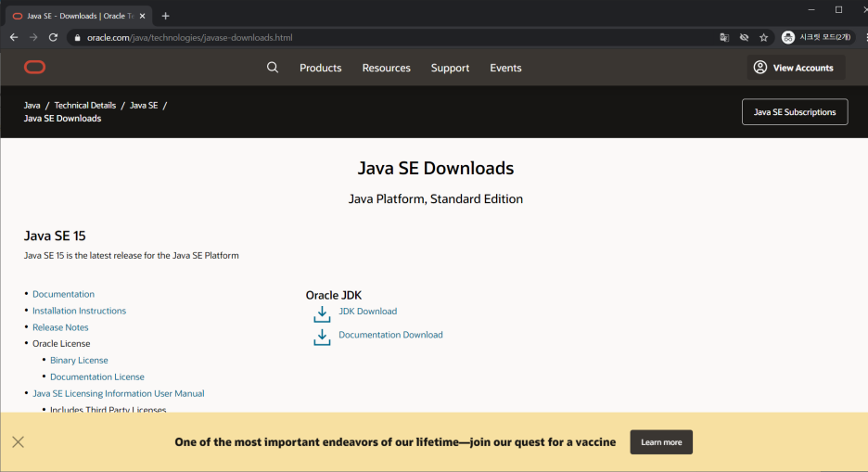Click Java SE breadcrumb link
This screenshot has height=472, width=868.
point(144,105)
